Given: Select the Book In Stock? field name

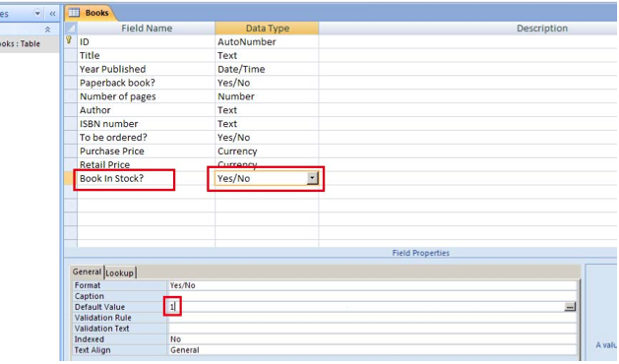Looking at the screenshot, I should pos(146,178).
